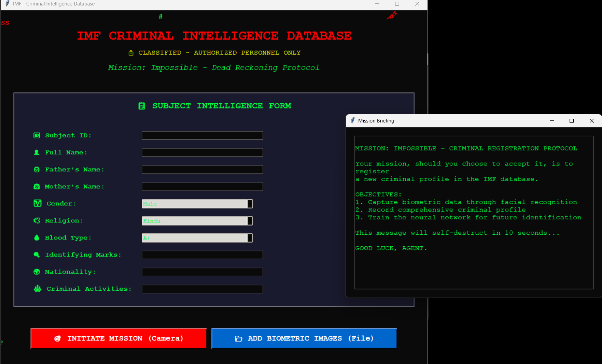This screenshot has height=364, width=602.
Task: Click the Blood Type combobox arrow button
Action: pyautogui.click(x=250, y=238)
